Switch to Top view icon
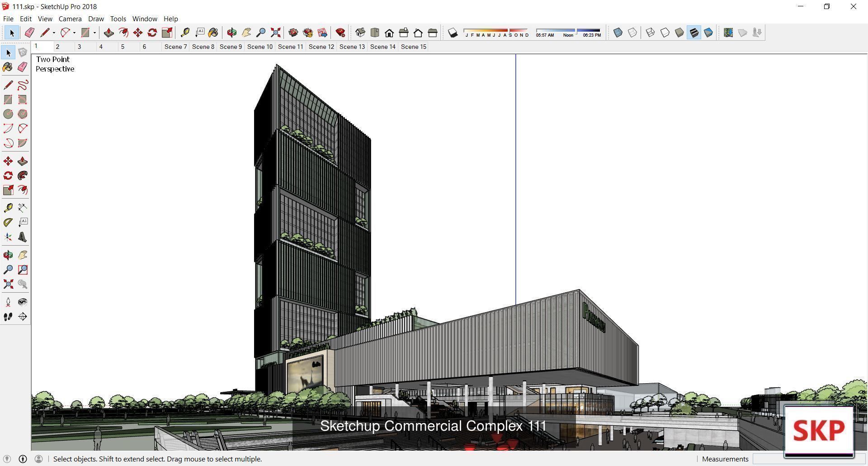This screenshot has width=868, height=466. (x=375, y=33)
